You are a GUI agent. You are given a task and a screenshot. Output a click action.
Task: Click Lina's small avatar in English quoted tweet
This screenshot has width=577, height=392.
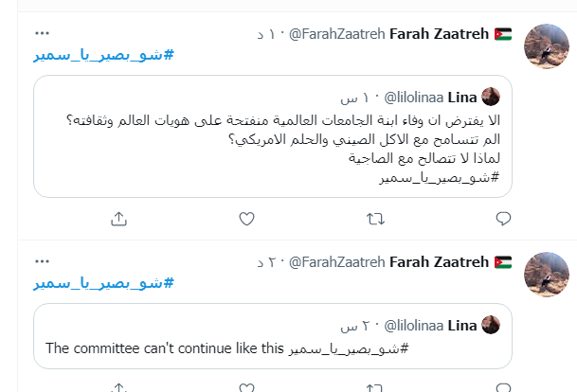point(491,325)
